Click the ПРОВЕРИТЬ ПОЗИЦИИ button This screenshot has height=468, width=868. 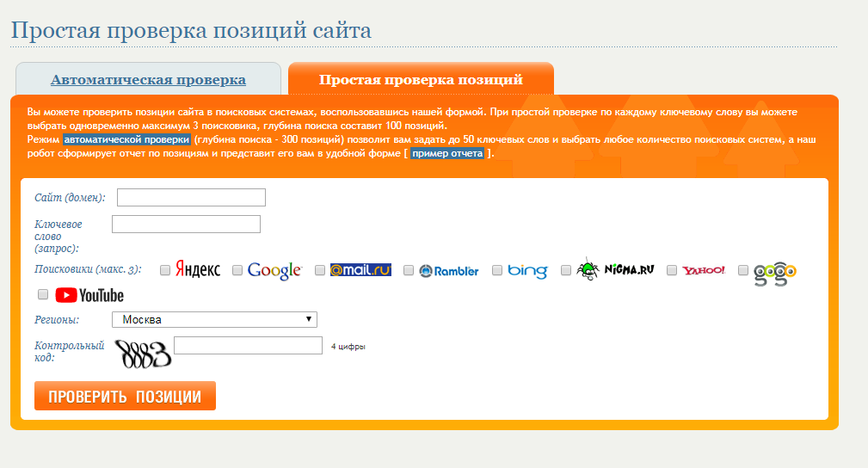(x=125, y=396)
